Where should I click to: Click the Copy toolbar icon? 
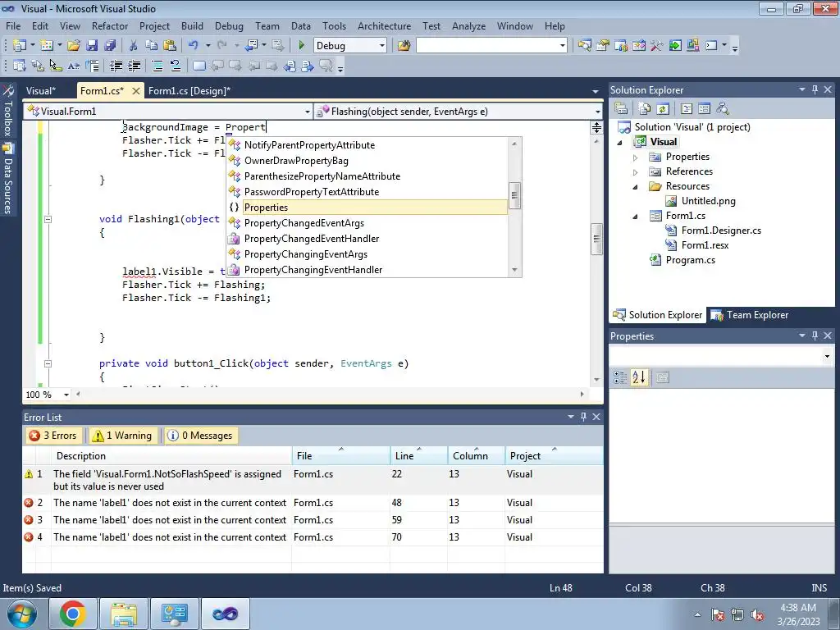click(151, 46)
